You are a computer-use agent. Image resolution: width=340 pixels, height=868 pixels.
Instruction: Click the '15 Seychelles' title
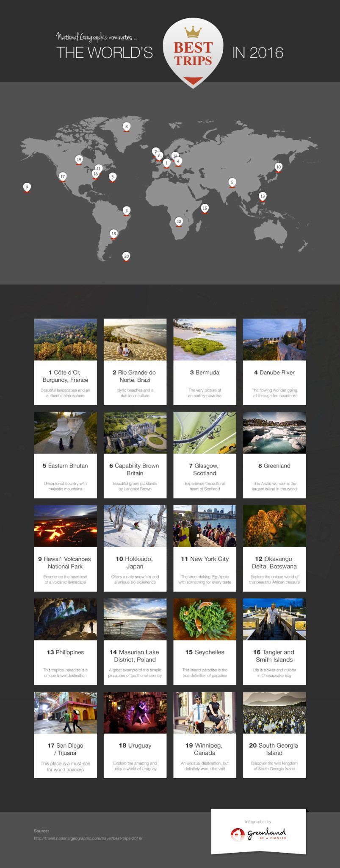tap(205, 652)
